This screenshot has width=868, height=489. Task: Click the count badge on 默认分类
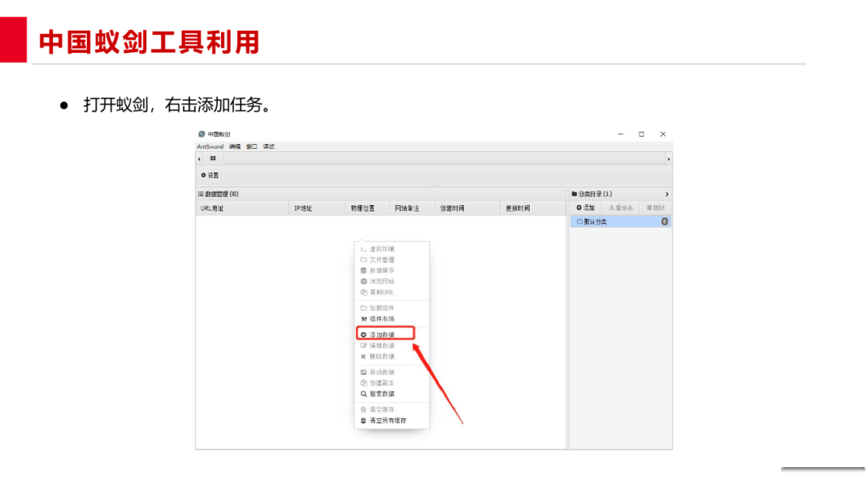point(665,221)
